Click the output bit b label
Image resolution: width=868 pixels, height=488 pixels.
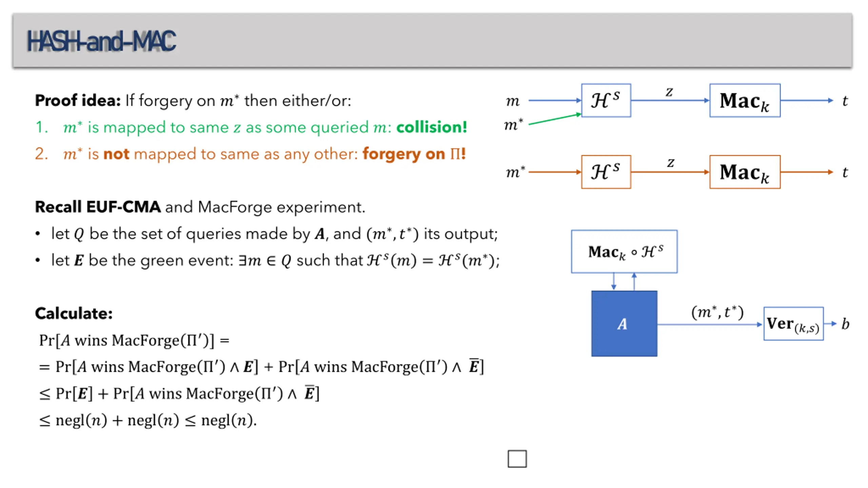click(x=845, y=324)
